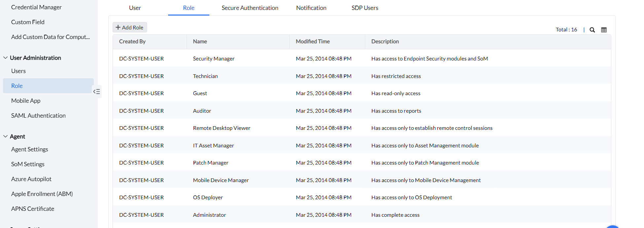The image size is (644, 228).
Task: Collapse the Agent section
Action: (6, 136)
